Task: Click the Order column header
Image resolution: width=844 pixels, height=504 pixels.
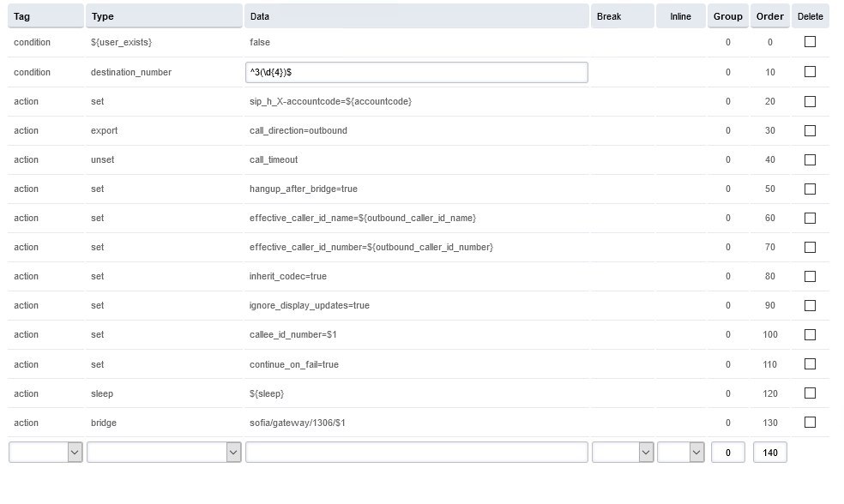Action: (769, 16)
